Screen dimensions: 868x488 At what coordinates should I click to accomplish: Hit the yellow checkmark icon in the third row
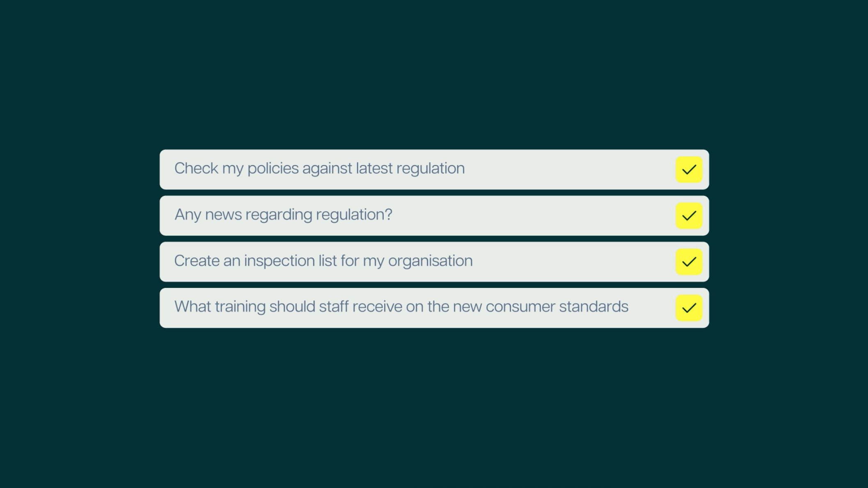tap(689, 262)
